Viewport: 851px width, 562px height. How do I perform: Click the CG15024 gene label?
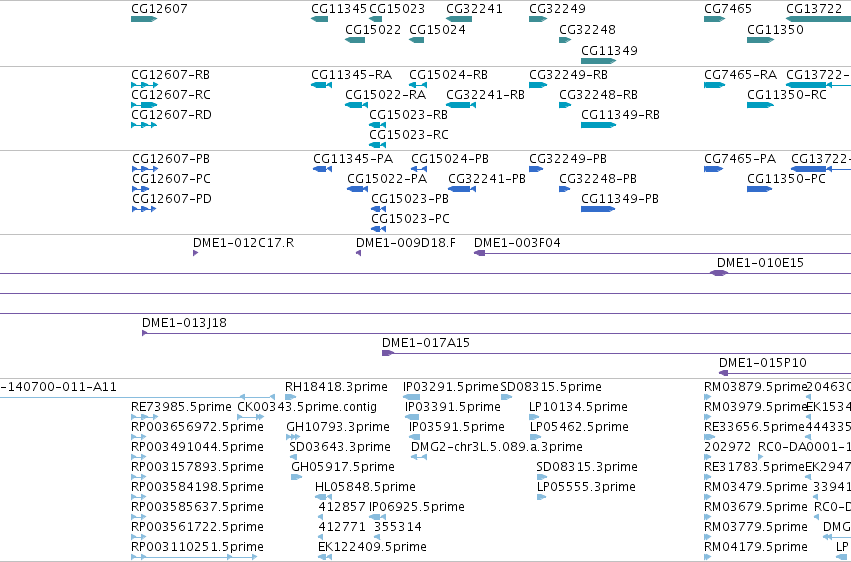pyautogui.click(x=437, y=29)
